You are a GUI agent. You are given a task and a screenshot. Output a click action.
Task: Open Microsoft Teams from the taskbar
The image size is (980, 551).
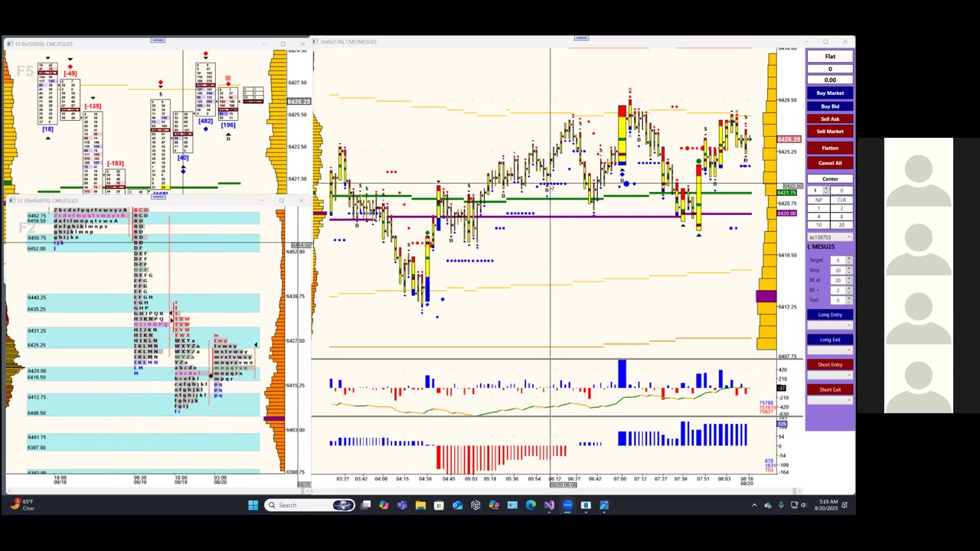click(402, 505)
